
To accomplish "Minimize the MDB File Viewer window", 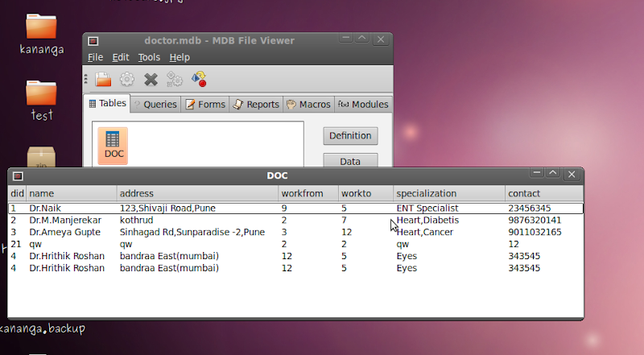I will [346, 38].
